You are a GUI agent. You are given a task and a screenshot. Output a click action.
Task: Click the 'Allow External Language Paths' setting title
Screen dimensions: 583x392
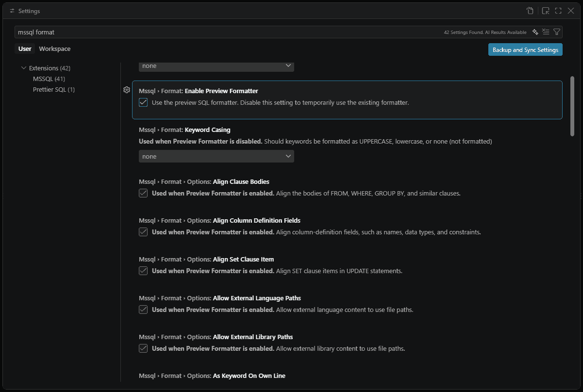coord(257,298)
